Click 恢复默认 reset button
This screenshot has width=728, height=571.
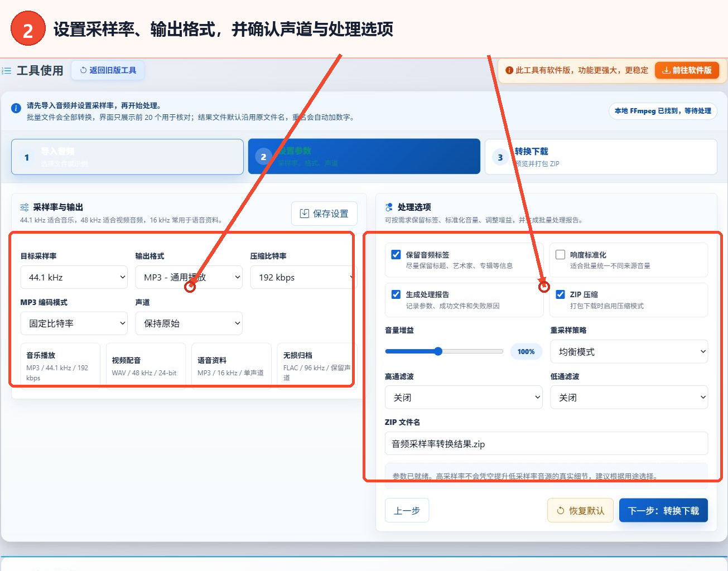click(580, 510)
